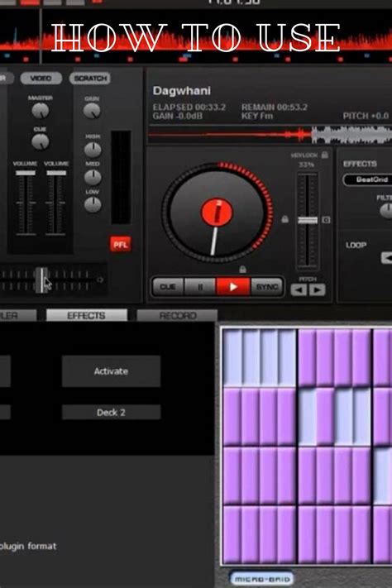Nudge pitch up with the right arrow
Viewport: 392px width, 588px height.
[317, 290]
